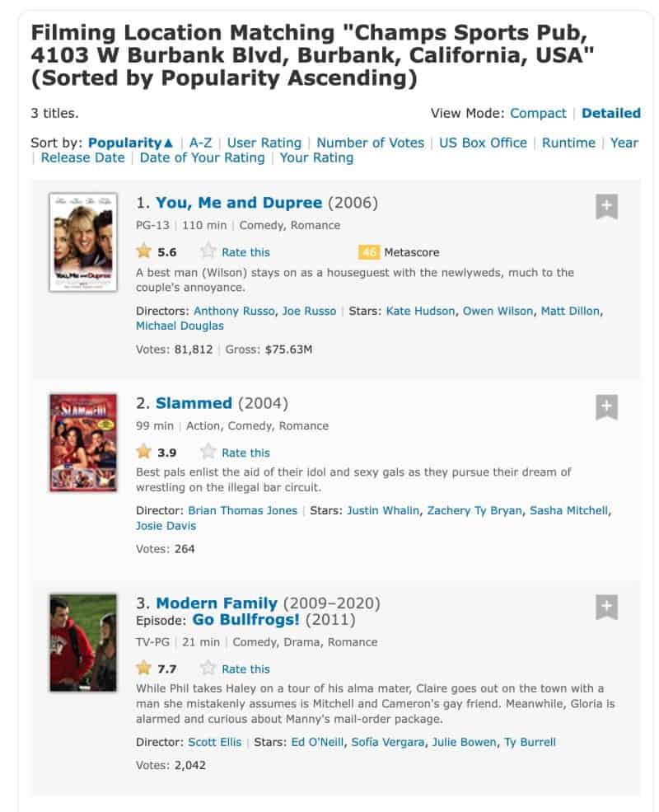Add Slammed to watchlist with bookmark icon

tap(606, 407)
